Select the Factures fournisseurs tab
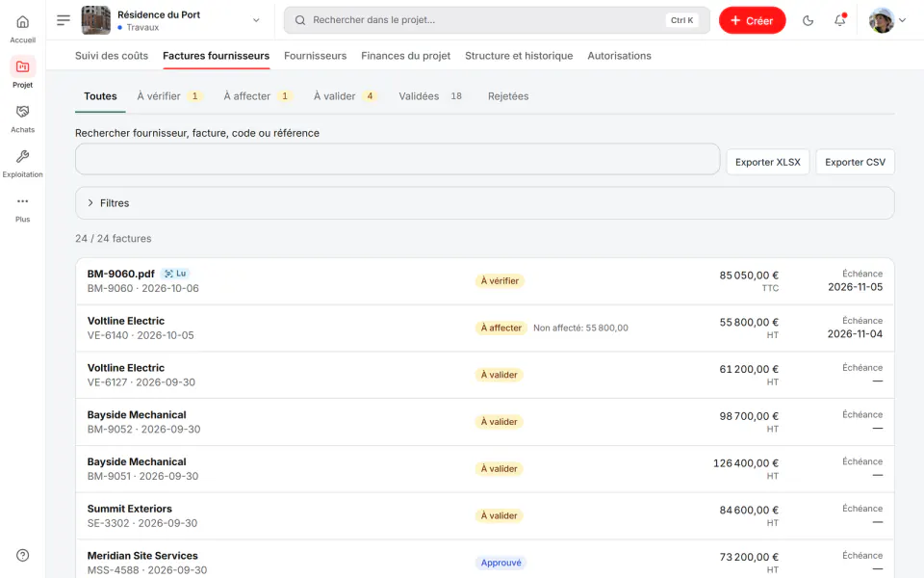This screenshot has height=578, width=924. 217,56
